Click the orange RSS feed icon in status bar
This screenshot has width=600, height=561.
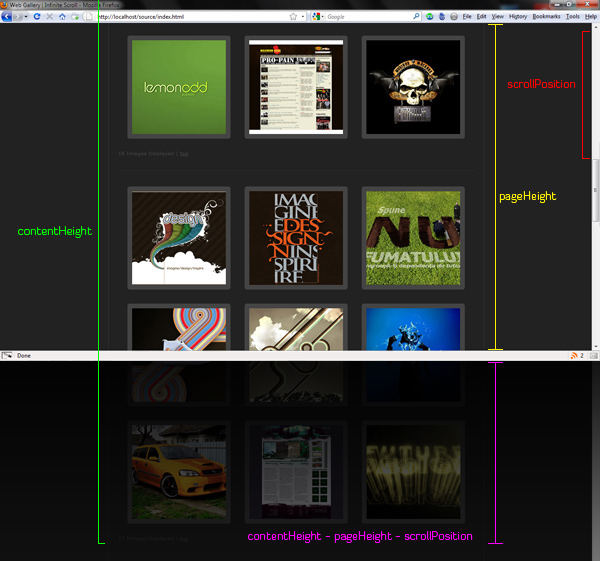click(x=574, y=356)
